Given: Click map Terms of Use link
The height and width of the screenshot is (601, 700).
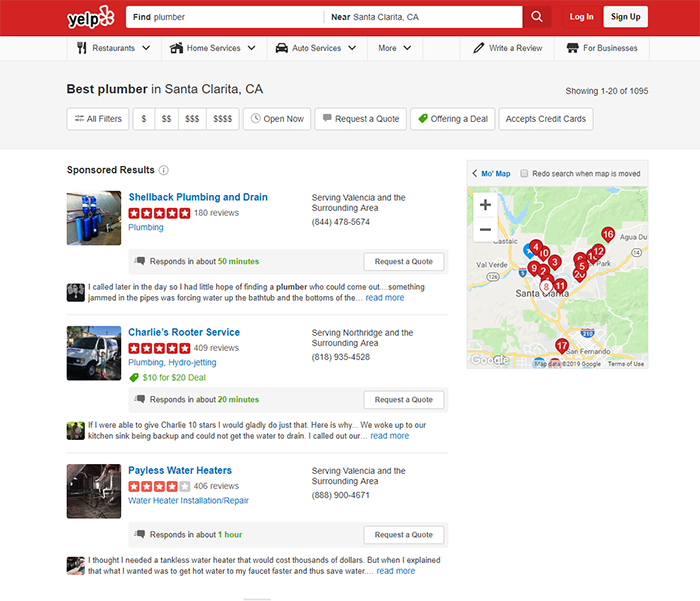Looking at the screenshot, I should pyautogui.click(x=626, y=364).
